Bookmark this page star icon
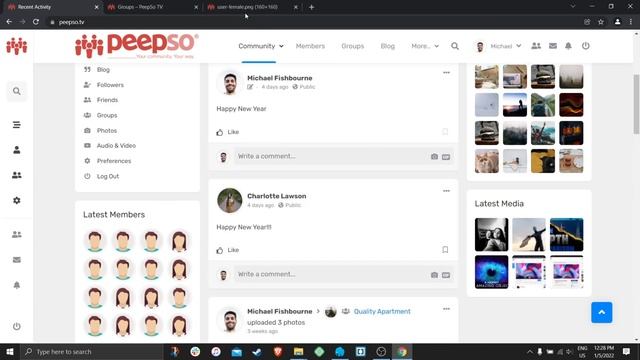This screenshot has width=640, height=360. (x=601, y=22)
